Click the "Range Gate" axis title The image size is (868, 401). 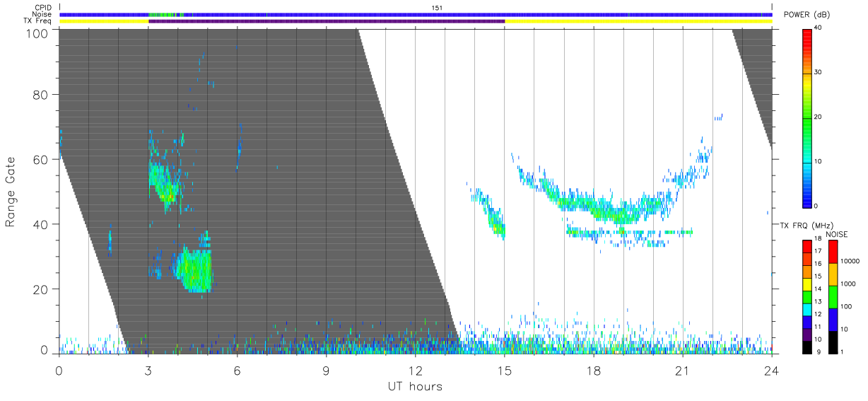[11, 192]
